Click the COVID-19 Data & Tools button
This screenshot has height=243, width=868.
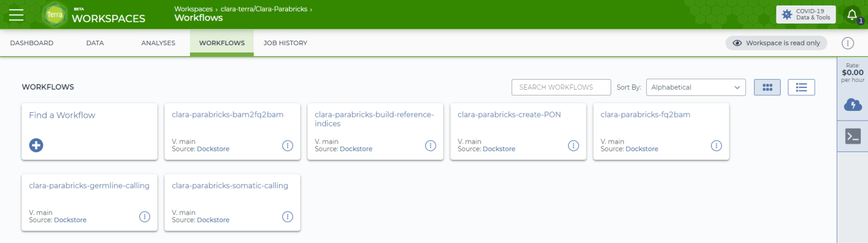(x=806, y=14)
